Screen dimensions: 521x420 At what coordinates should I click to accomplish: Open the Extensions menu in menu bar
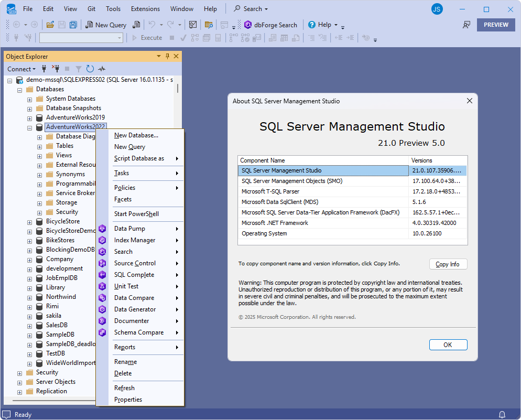click(145, 9)
